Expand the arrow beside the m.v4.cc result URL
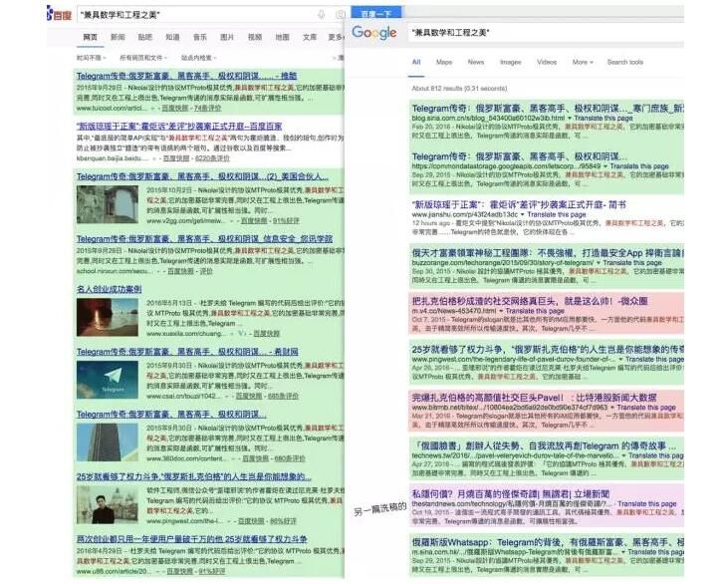 click(501, 311)
